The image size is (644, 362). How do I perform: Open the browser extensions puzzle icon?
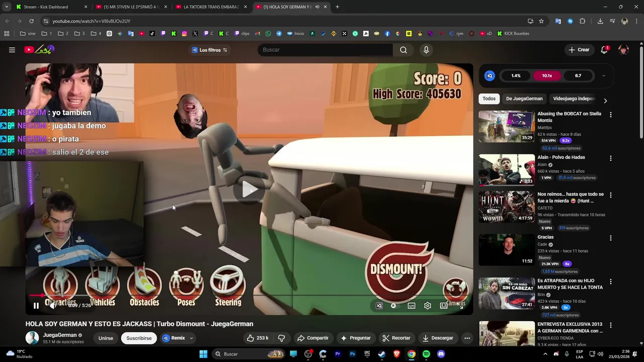tap(583, 21)
